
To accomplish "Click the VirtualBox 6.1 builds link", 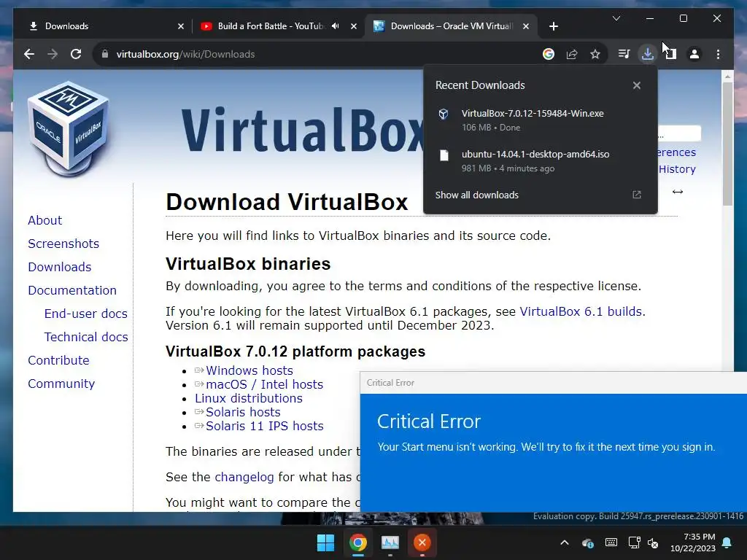I will [x=581, y=311].
